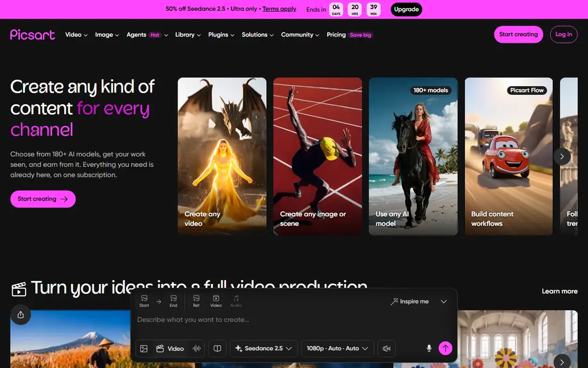Screen dimensions: 588x368
Task: Add a Start frame image
Action: pos(144,301)
